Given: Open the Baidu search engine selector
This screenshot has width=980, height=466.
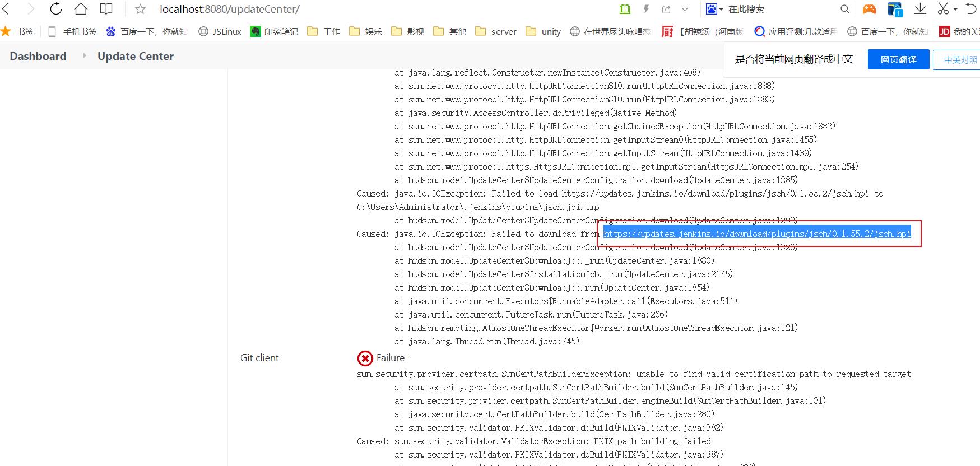Looking at the screenshot, I should [x=714, y=9].
